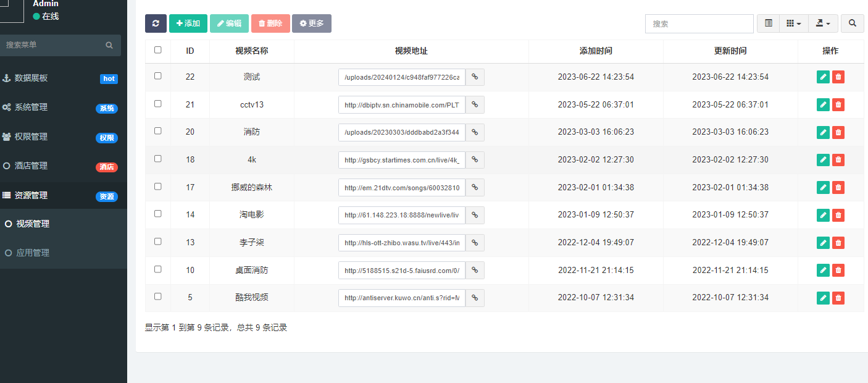Sort the table by 添加时间 column header
868x383 pixels.
click(x=596, y=51)
